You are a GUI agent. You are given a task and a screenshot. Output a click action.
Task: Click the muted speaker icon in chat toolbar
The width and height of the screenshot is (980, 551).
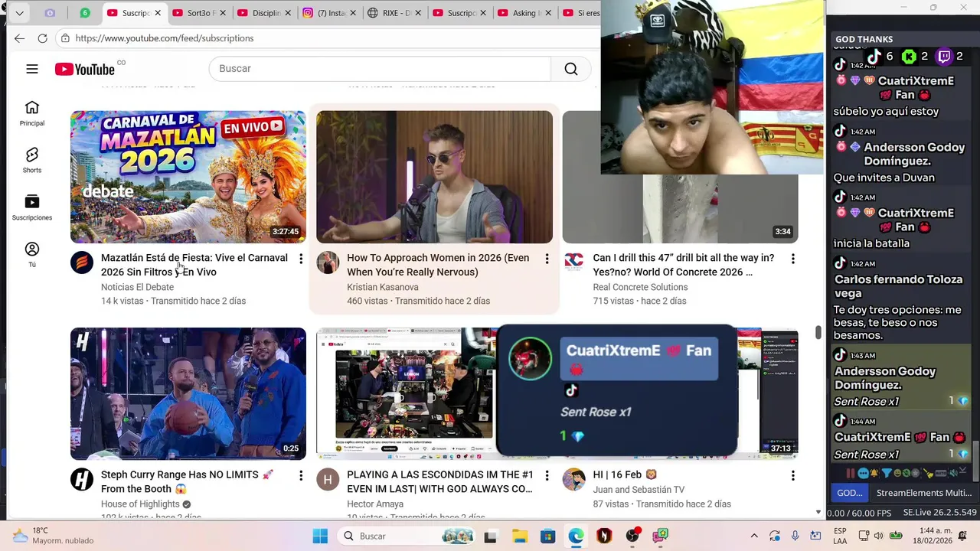coord(954,474)
